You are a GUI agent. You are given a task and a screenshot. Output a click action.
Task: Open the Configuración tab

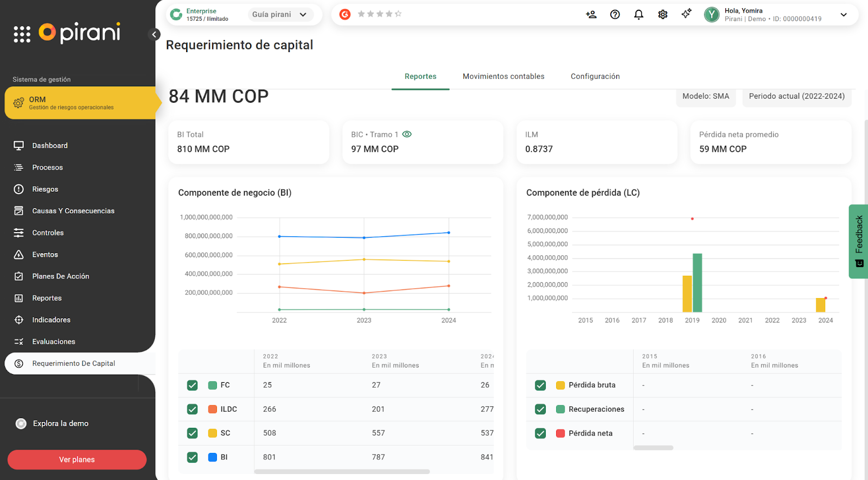(595, 77)
